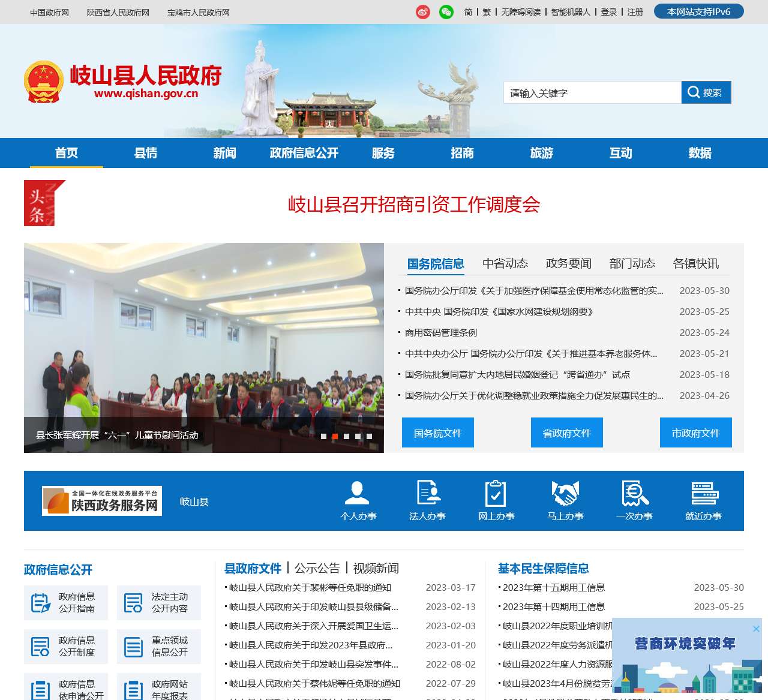Open 个人办事 personal services icon
This screenshot has width=768, height=700.
pyautogui.click(x=358, y=493)
